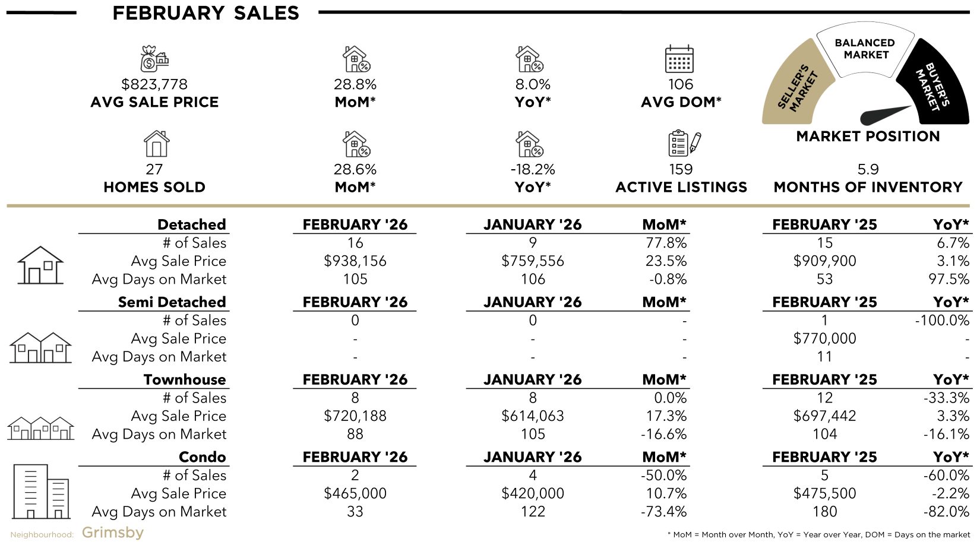Click the house-percent icon above 8.0% YoY
The width and height of the screenshot is (980, 545).
529,59
